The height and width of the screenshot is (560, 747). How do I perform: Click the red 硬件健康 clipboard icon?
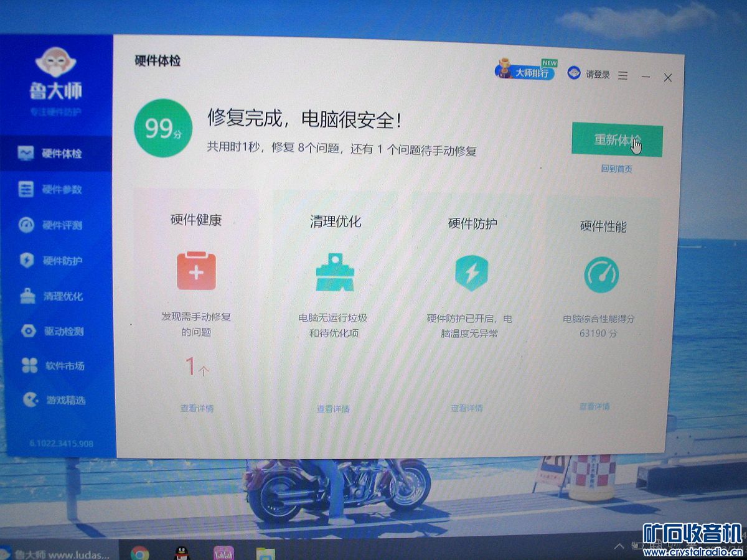coord(196,271)
